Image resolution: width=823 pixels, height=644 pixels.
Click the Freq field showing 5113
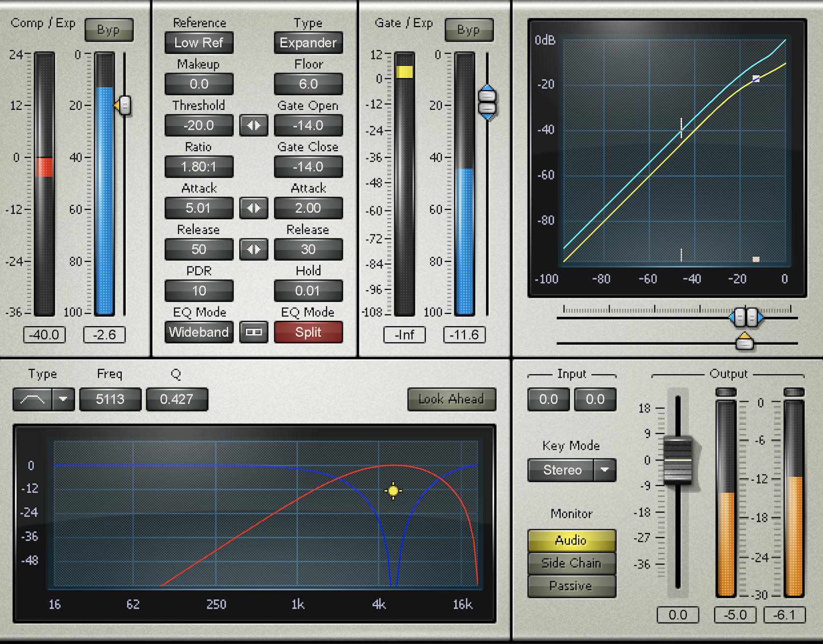point(110,399)
